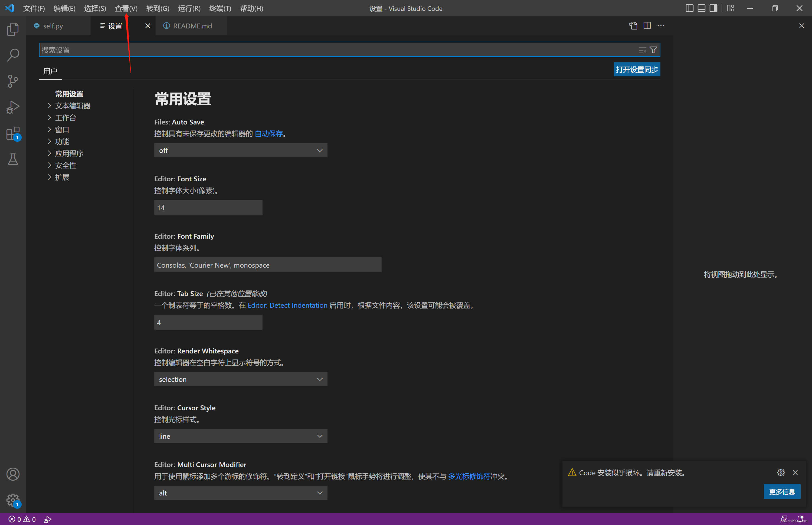Toggle the secondary side bar layout icon
Screen dimensions: 812x525
pyautogui.click(x=713, y=8)
